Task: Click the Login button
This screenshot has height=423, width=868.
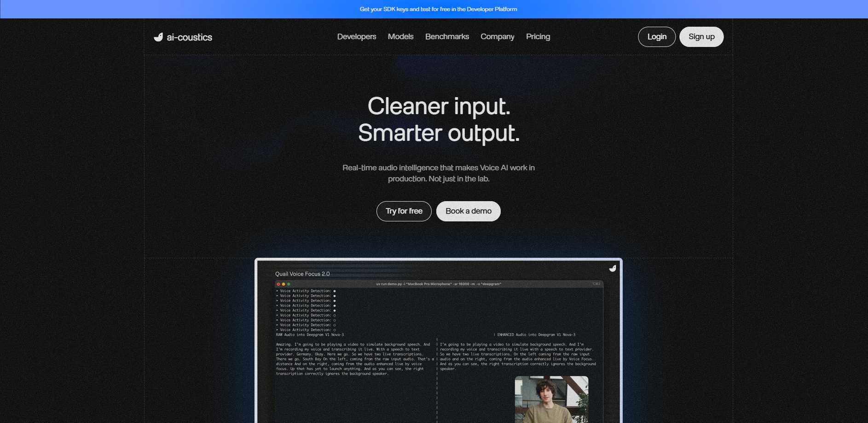Action: pos(657,37)
